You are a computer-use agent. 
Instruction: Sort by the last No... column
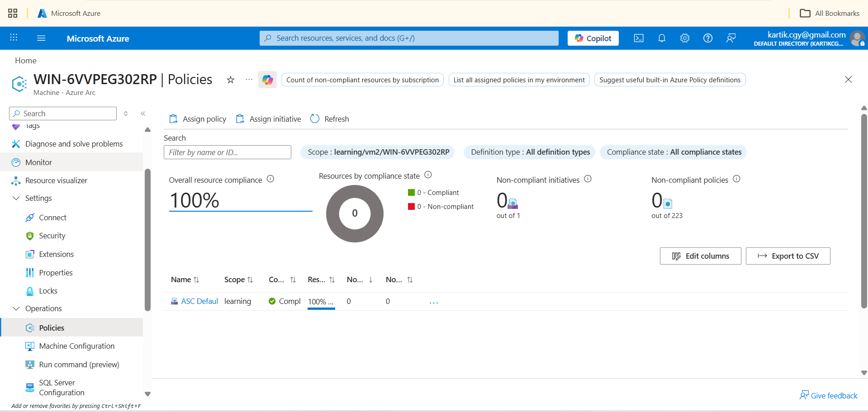pyautogui.click(x=399, y=279)
